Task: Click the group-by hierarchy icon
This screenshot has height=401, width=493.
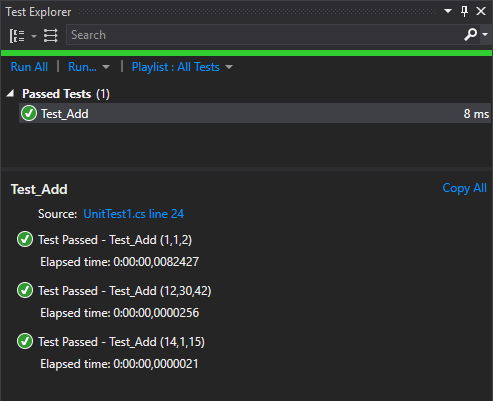Action: click(x=17, y=35)
